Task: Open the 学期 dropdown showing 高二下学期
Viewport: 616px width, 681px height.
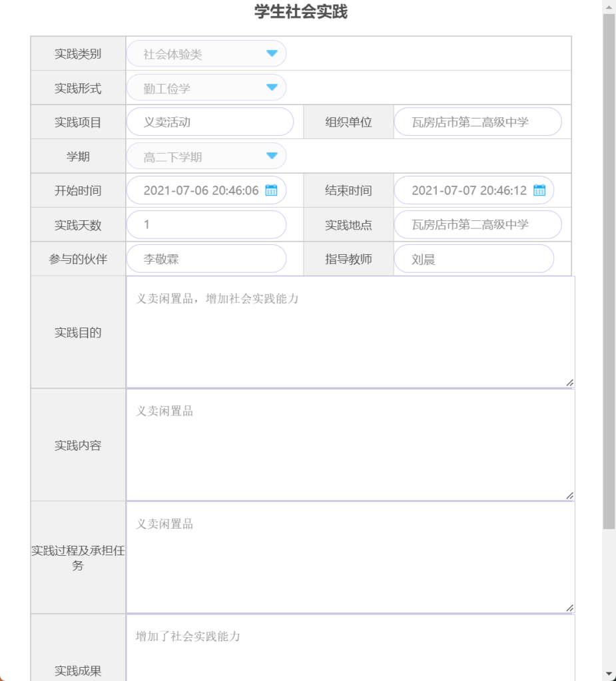Action: pyautogui.click(x=272, y=156)
